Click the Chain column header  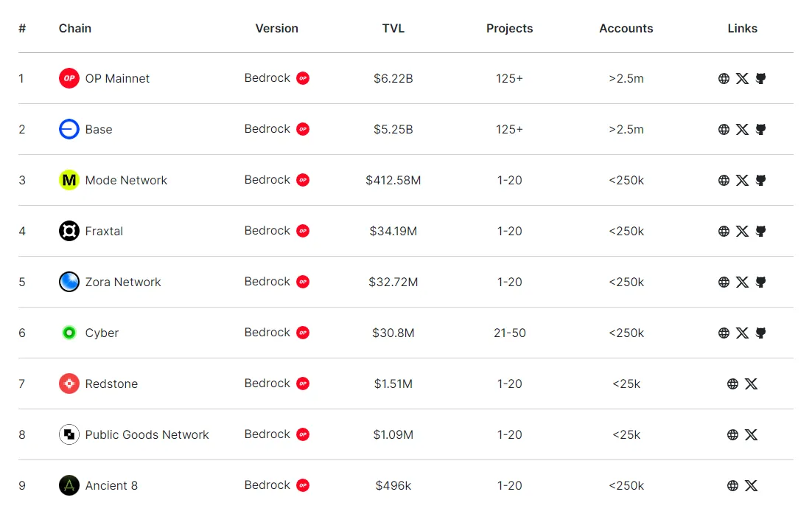point(75,29)
